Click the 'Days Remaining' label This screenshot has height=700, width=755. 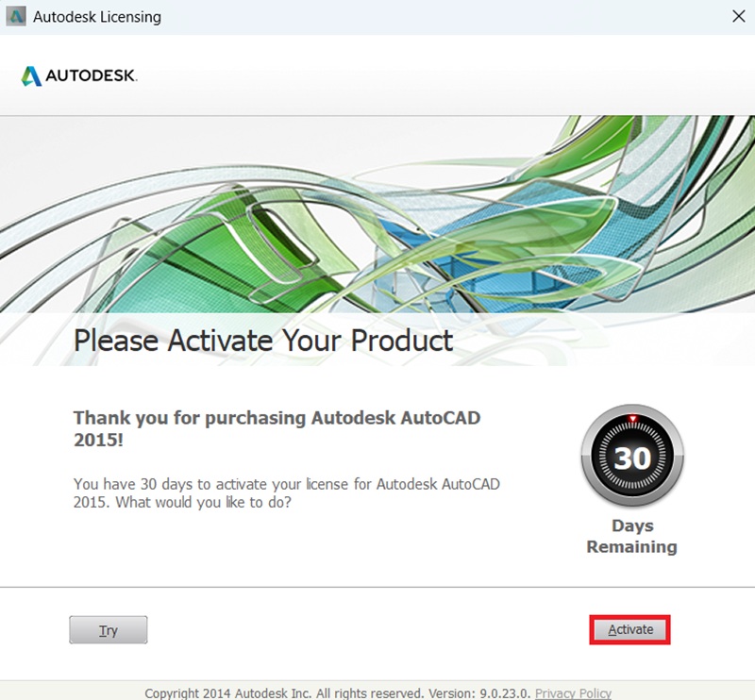click(630, 536)
